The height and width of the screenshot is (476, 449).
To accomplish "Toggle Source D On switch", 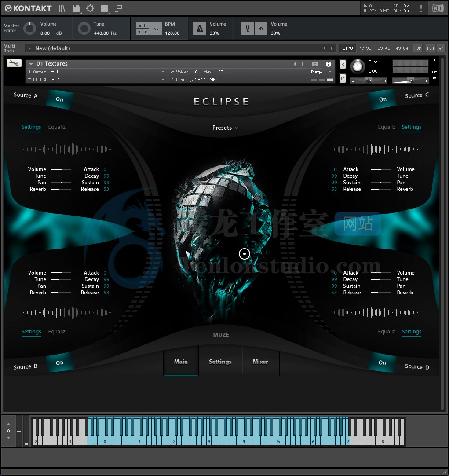I will pyautogui.click(x=382, y=362).
